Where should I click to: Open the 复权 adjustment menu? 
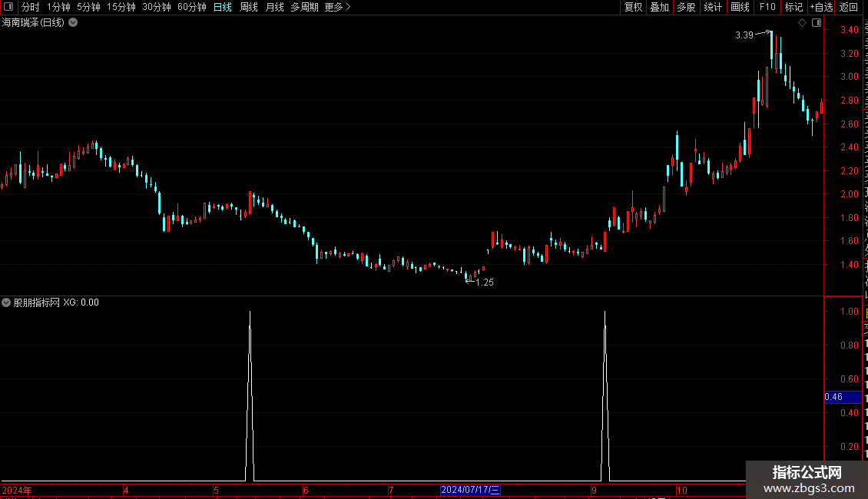pos(633,7)
